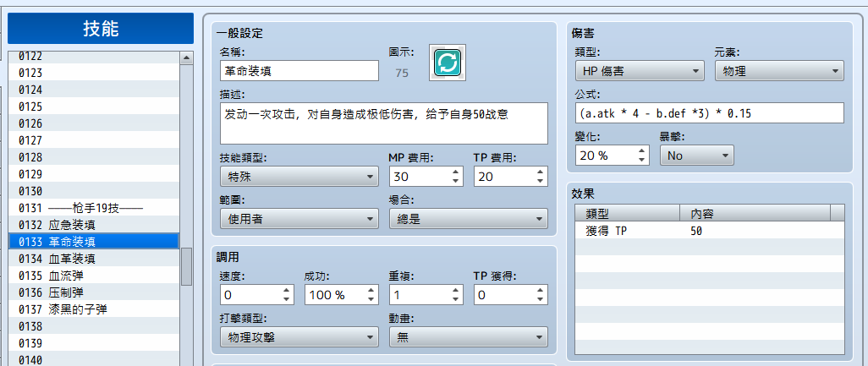This screenshot has height=366, width=868.
Task: Select skill 0137 漆黑的子弹
Action: [94, 309]
